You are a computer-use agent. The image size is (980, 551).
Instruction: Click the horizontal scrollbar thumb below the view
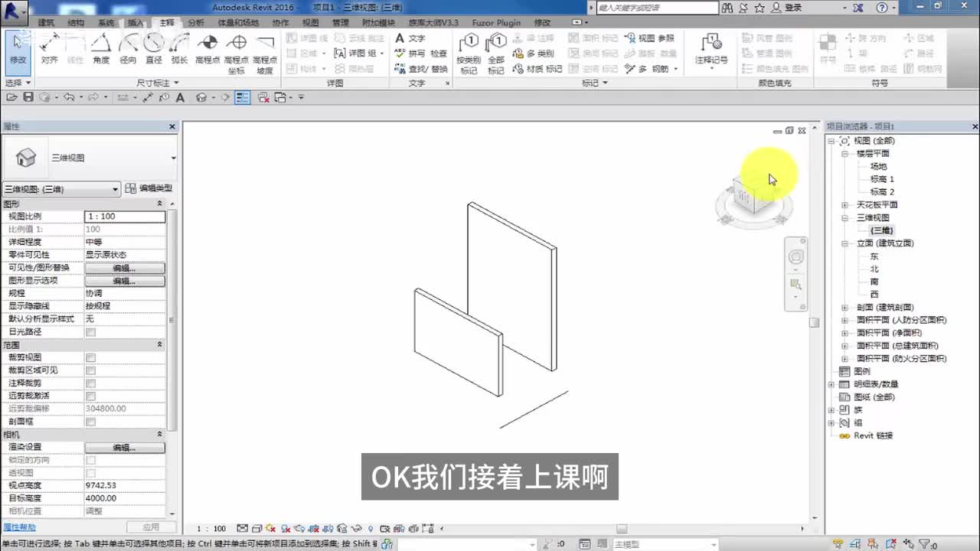(622, 529)
